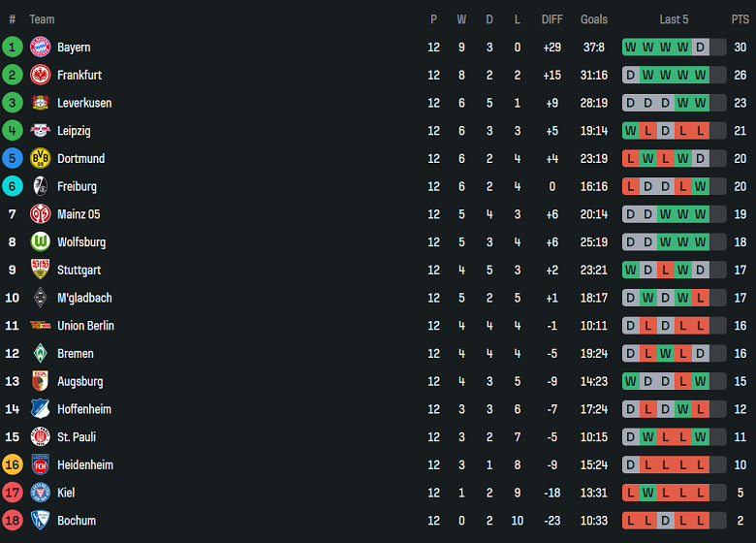
Task: Click the green position 1 badge
Action: point(12,48)
